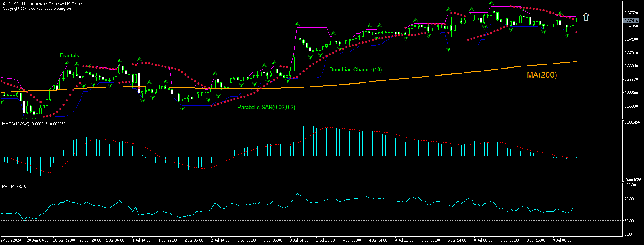Click the RSI(14) 53.15 subwindow label
The image size is (644, 245).
tap(13, 186)
